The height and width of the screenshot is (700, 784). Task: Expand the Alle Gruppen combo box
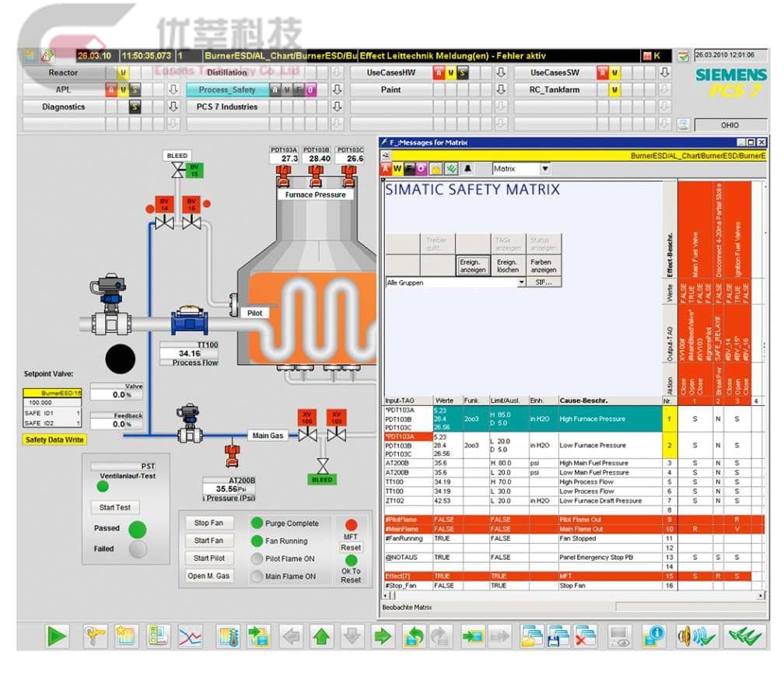click(521, 283)
